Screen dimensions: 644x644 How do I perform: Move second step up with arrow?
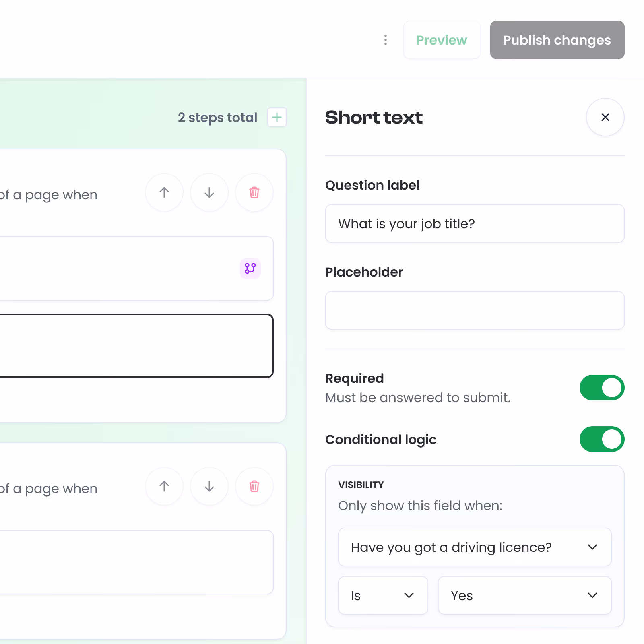pos(164,486)
